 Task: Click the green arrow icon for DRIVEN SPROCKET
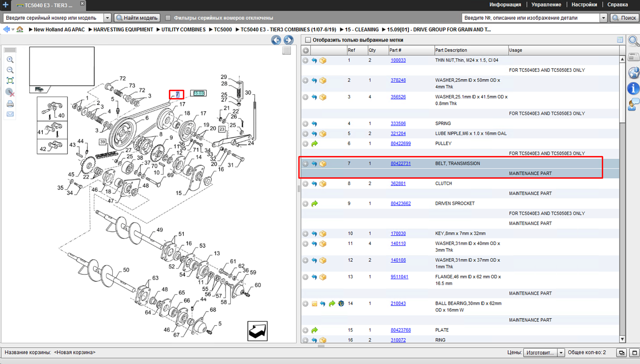314,204
